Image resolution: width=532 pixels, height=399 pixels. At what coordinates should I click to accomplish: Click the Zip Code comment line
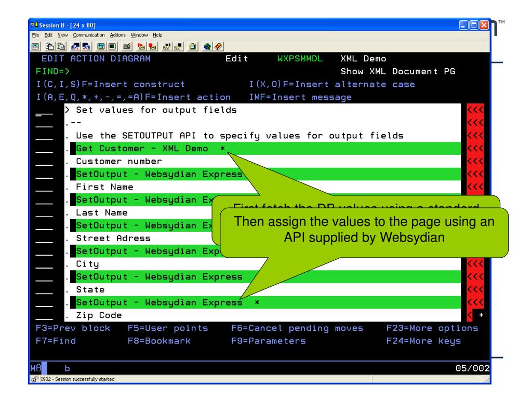tap(99, 315)
